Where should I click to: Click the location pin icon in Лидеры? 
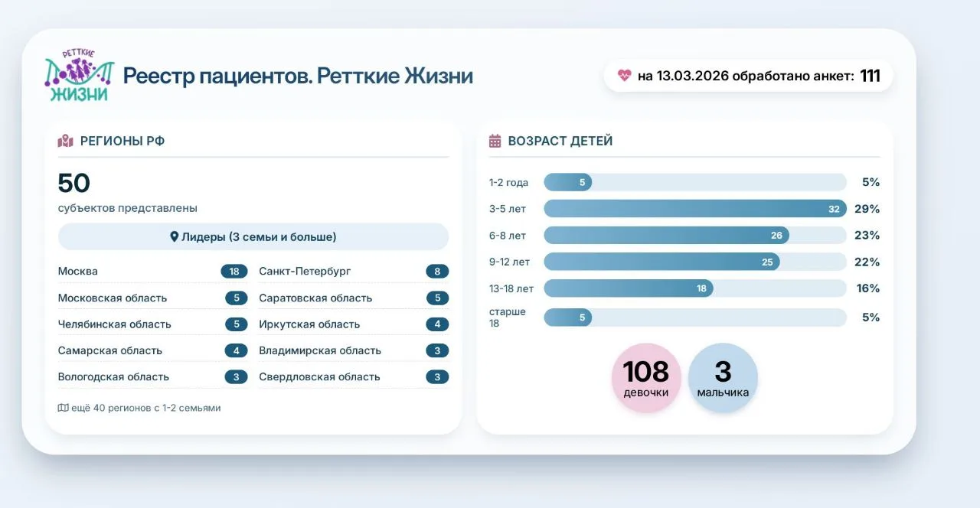click(x=174, y=236)
